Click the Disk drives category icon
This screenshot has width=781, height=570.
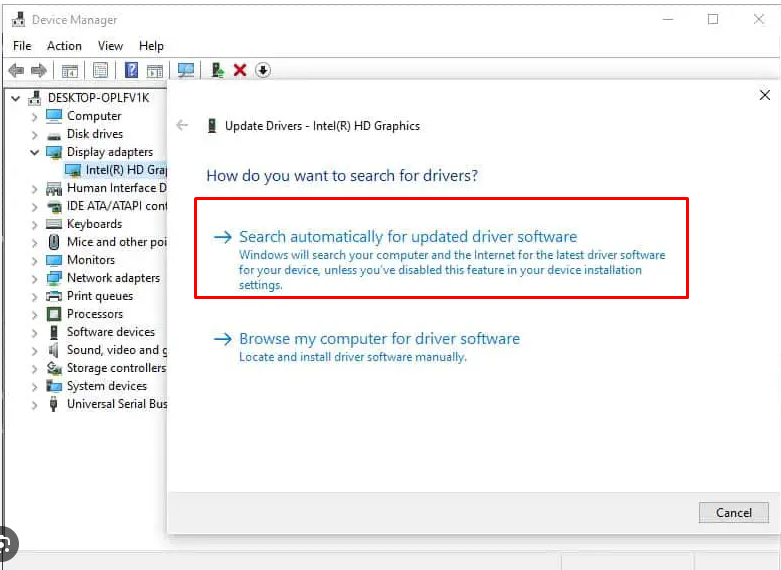click(x=54, y=135)
